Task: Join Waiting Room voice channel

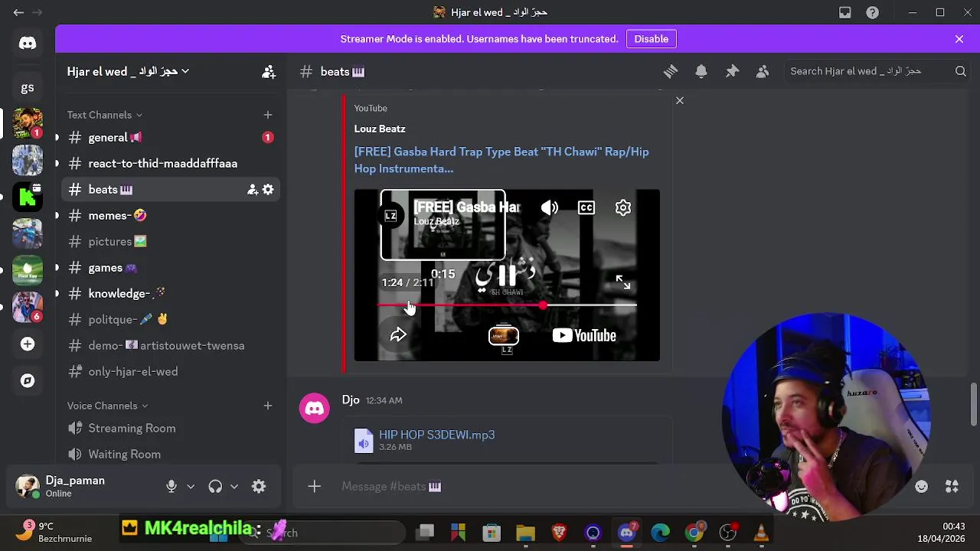Action: (170, 455)
